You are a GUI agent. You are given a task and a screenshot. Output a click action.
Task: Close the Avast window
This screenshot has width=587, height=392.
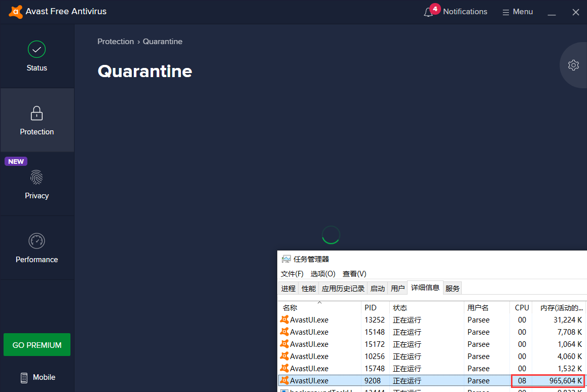click(576, 12)
